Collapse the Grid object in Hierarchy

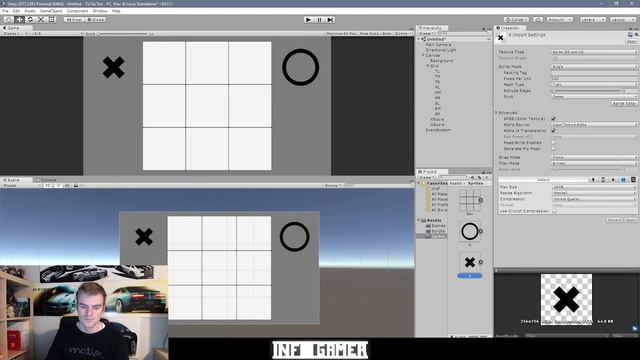tap(428, 66)
